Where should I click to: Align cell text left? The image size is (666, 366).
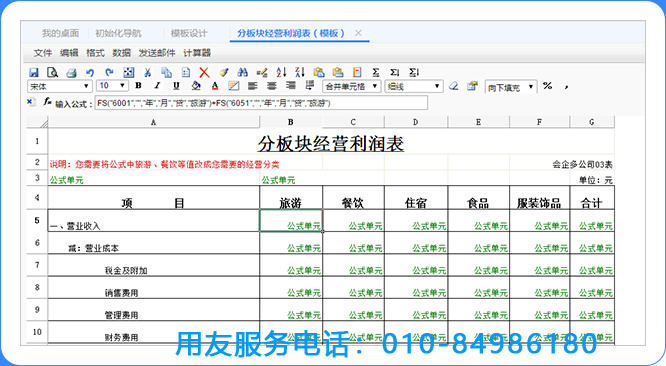(x=253, y=86)
